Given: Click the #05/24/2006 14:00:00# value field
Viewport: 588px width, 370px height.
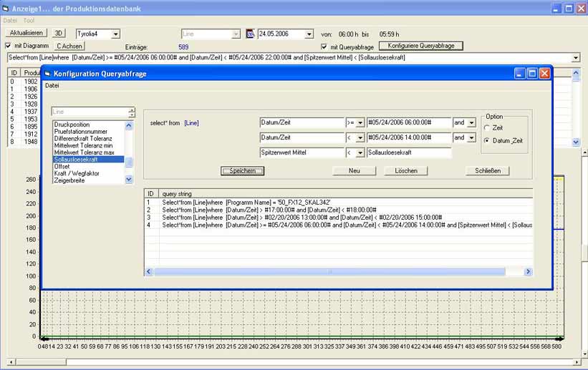Looking at the screenshot, I should 409,137.
